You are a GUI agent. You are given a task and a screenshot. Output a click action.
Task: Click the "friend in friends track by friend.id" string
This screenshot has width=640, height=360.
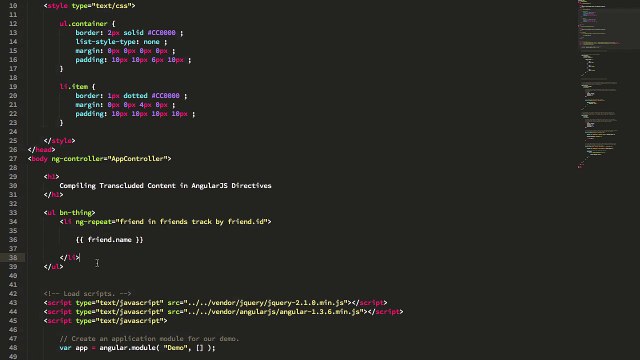point(191,222)
